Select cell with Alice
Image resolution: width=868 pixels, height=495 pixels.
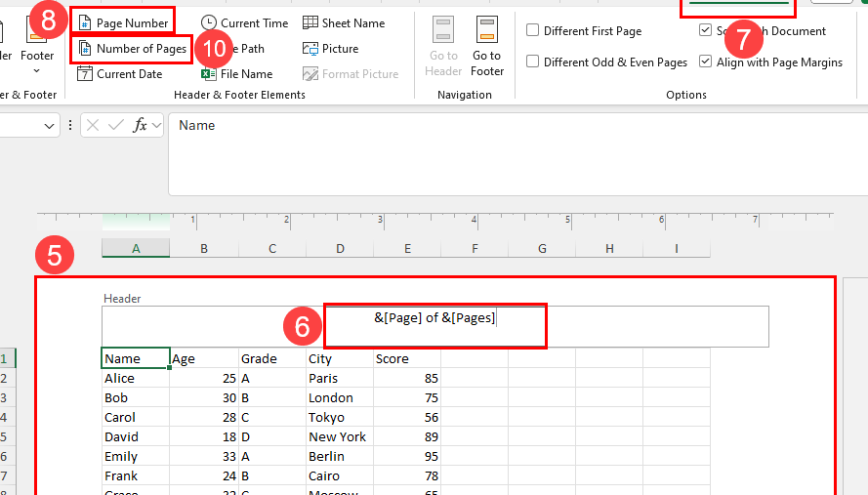(x=136, y=378)
